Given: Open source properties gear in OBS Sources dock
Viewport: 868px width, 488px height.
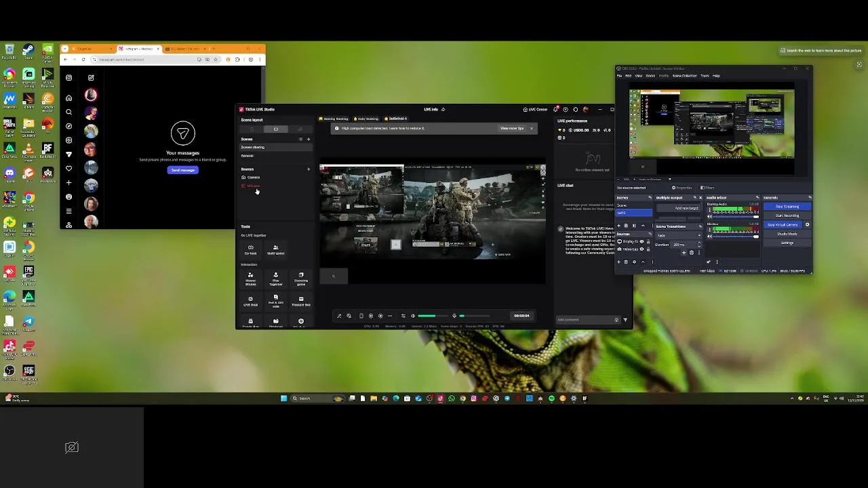Looking at the screenshot, I should [x=634, y=262].
